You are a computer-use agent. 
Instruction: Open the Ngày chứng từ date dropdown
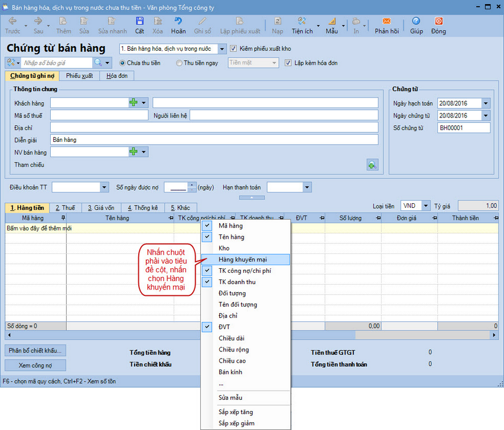[x=486, y=115]
